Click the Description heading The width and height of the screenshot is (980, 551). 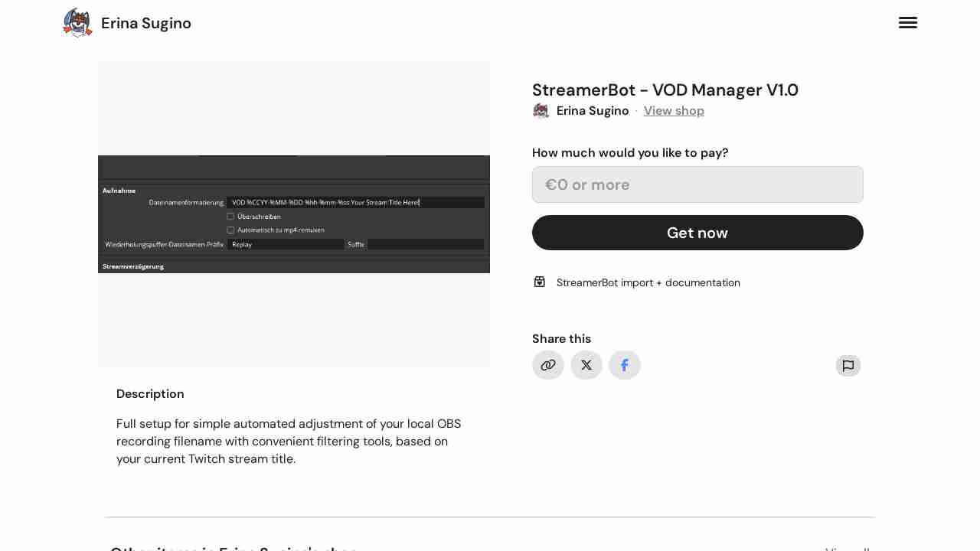pyautogui.click(x=150, y=394)
